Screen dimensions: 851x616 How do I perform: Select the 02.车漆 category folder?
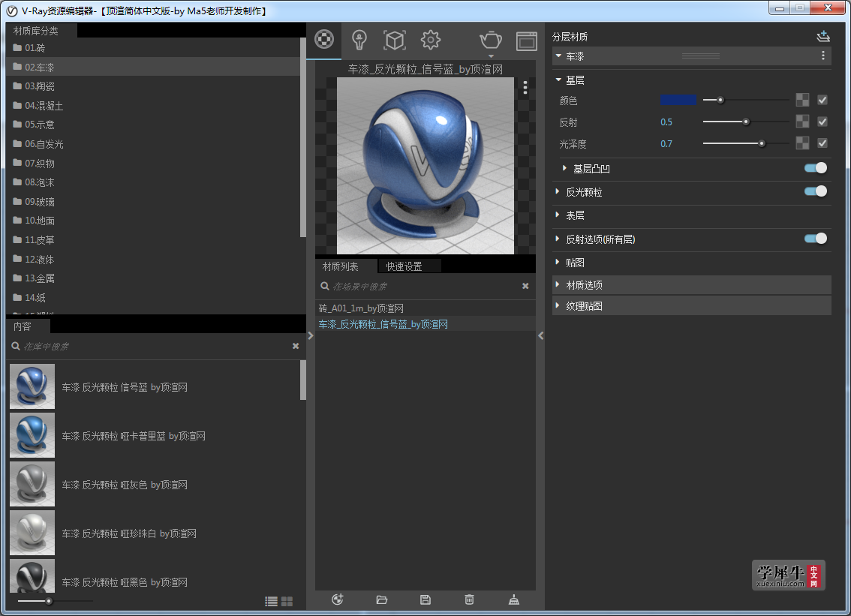coord(152,67)
